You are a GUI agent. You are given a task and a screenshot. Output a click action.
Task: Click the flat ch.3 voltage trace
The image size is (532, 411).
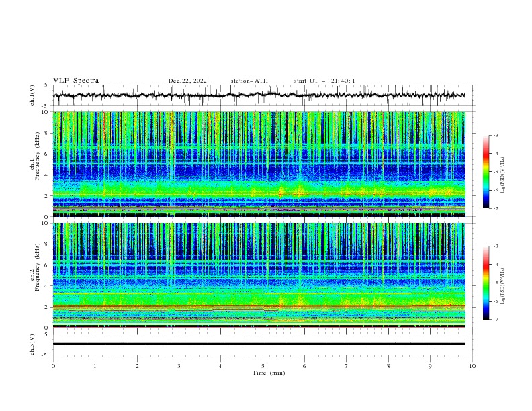pos(259,344)
